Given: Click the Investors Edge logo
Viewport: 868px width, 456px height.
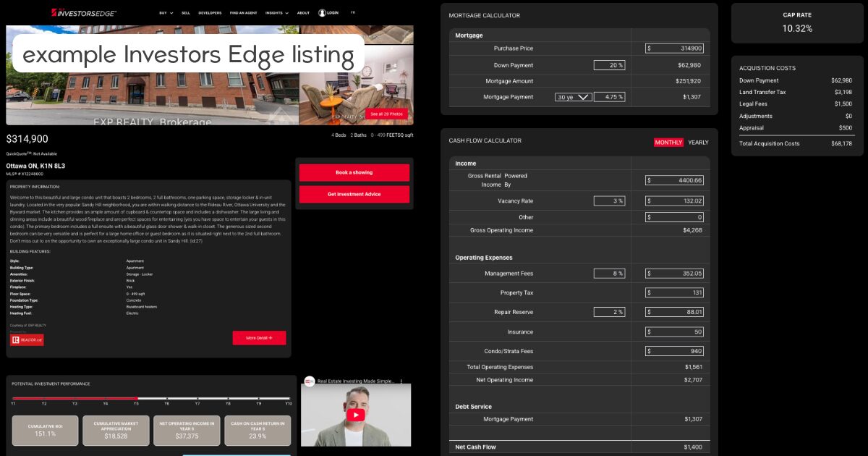Looking at the screenshot, I should pyautogui.click(x=83, y=12).
